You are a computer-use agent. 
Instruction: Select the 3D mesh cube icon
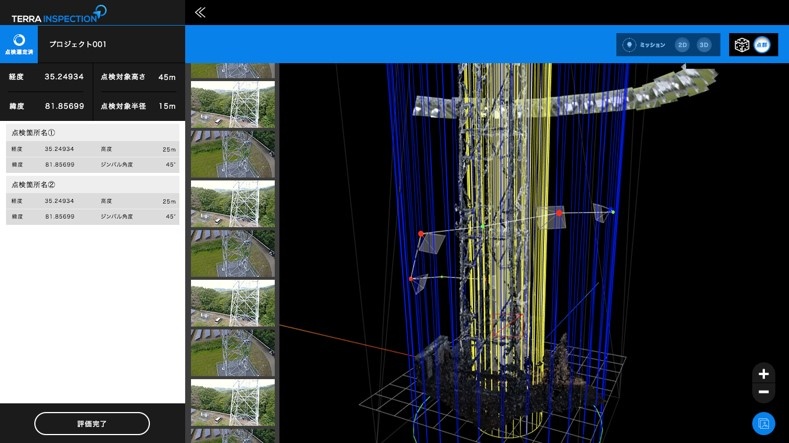(741, 45)
